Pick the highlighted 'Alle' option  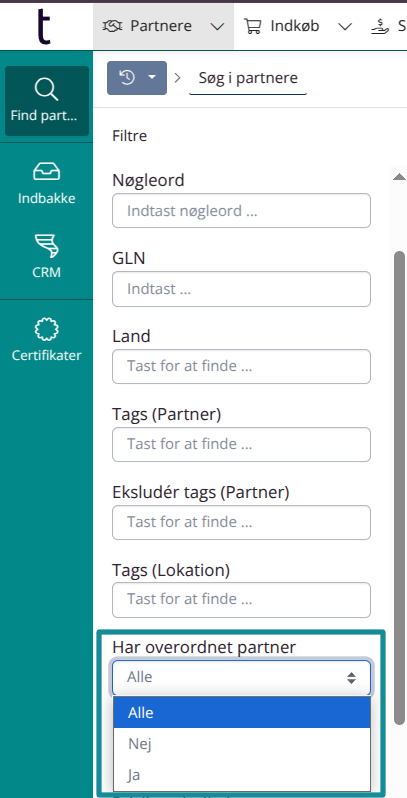(242, 712)
